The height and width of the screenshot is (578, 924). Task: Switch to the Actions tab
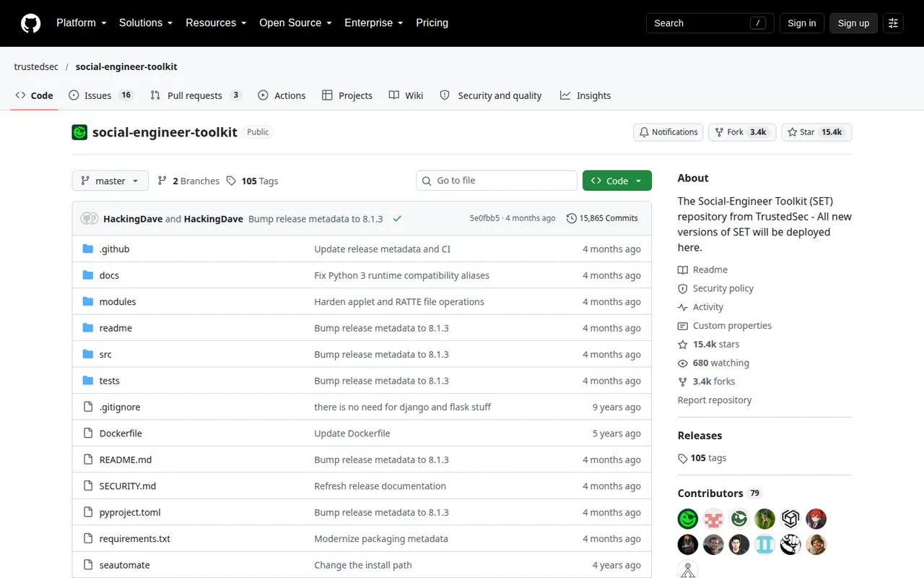[282, 95]
